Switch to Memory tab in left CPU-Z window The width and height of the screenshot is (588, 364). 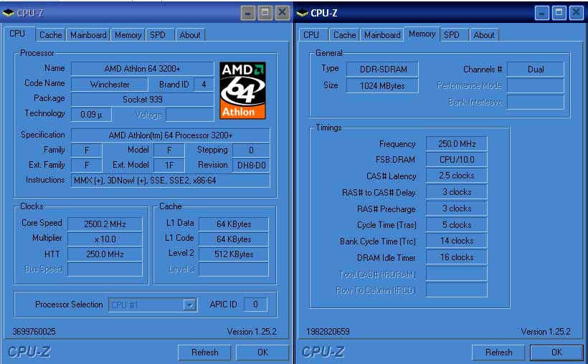click(x=128, y=35)
